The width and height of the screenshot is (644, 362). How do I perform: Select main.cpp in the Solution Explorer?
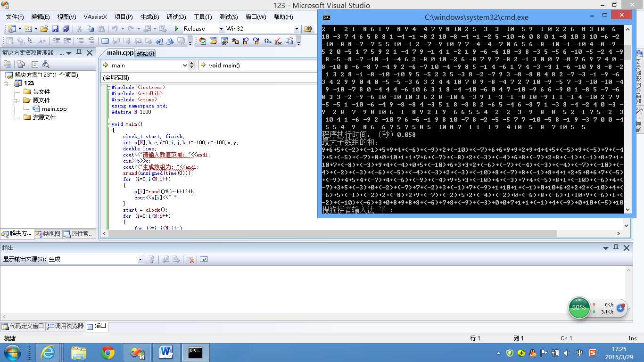(x=50, y=109)
